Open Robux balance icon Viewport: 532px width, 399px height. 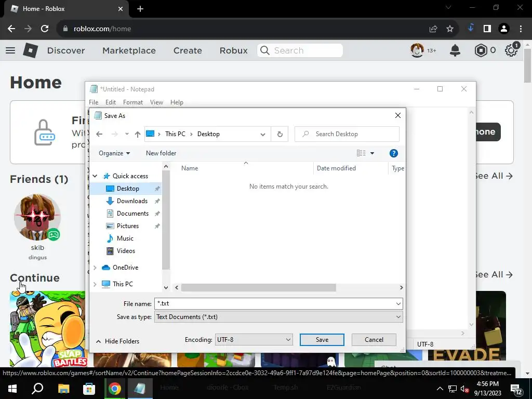click(481, 50)
